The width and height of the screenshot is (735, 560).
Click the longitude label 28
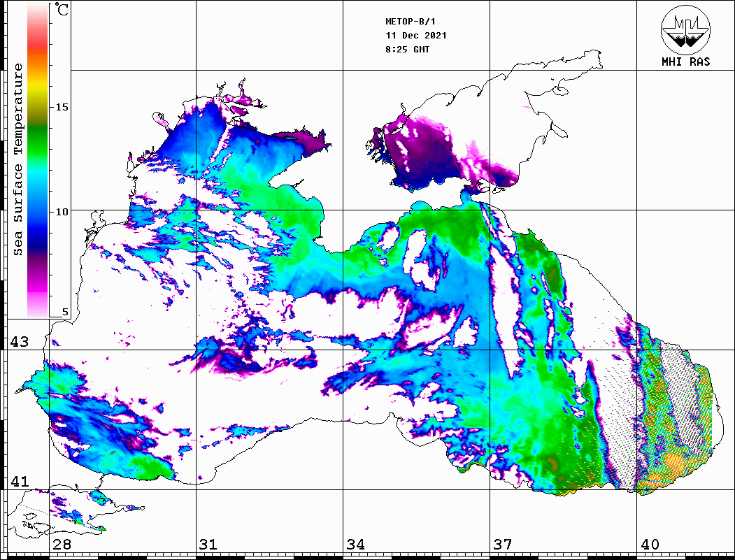click(62, 545)
